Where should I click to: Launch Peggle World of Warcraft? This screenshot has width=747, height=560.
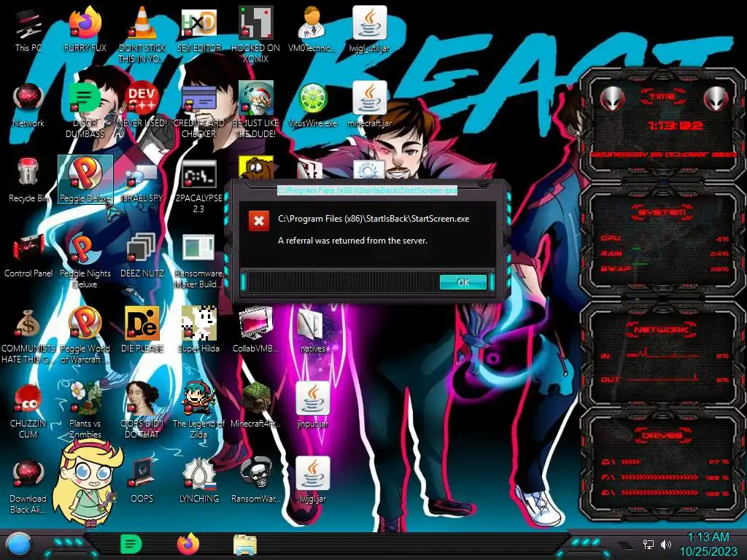pyautogui.click(x=85, y=336)
